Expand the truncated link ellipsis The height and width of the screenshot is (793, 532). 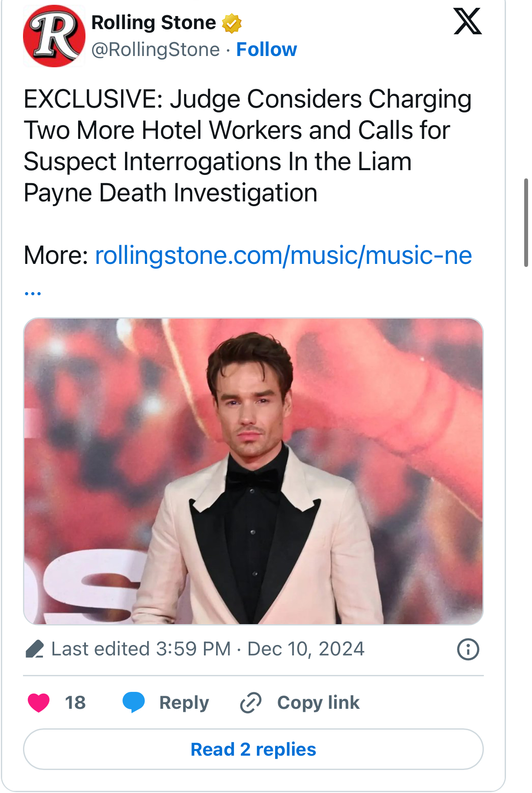[33, 293]
